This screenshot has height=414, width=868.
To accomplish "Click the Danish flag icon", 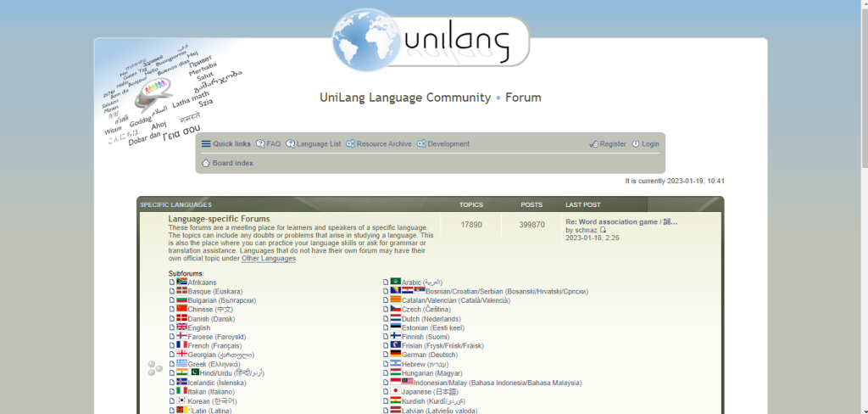I will pos(181,318).
